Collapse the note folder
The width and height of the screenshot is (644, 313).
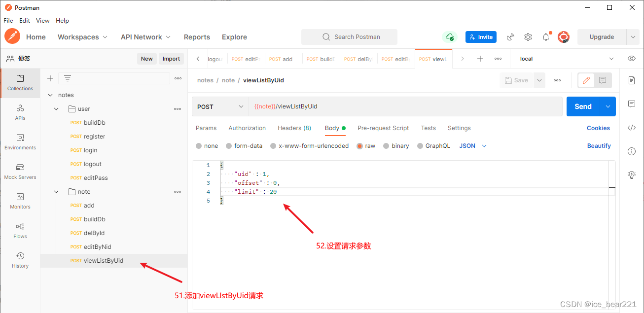point(57,192)
